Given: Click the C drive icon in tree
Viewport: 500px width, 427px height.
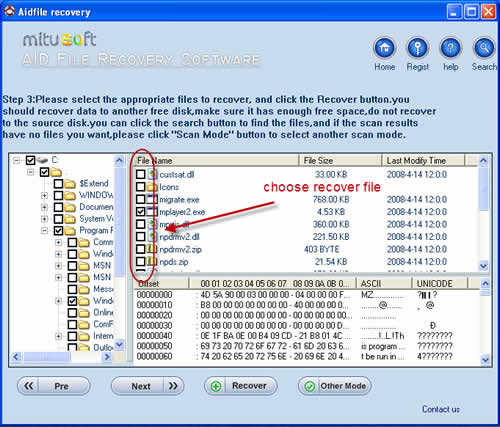Looking at the screenshot, I should click(x=43, y=160).
